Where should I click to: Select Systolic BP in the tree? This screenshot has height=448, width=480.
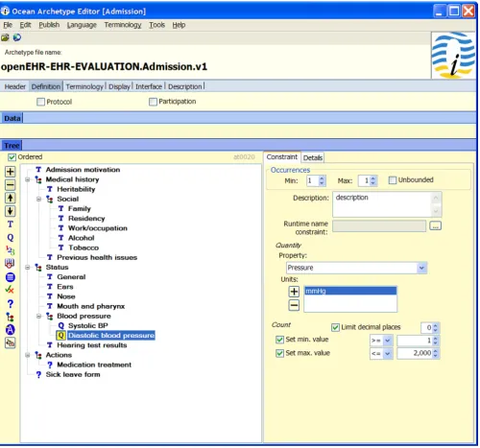point(88,325)
